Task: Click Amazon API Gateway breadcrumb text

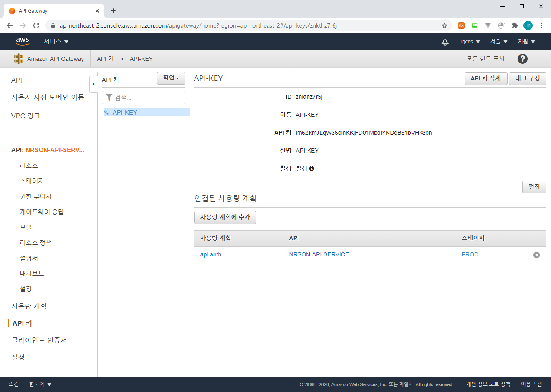Action: 56,59
